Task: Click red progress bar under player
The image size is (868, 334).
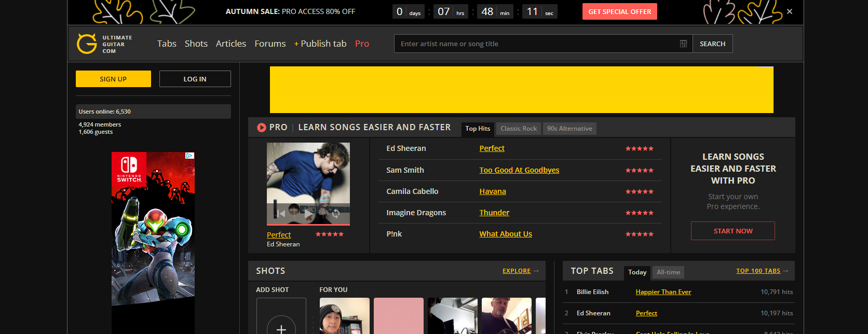Action: [x=308, y=225]
